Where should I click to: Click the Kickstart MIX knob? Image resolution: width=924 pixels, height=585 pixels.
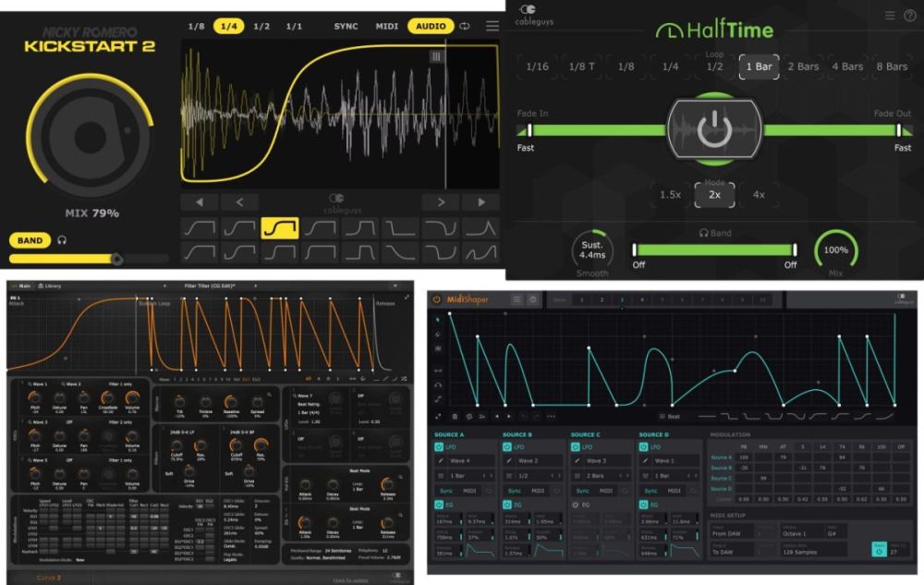(90, 136)
